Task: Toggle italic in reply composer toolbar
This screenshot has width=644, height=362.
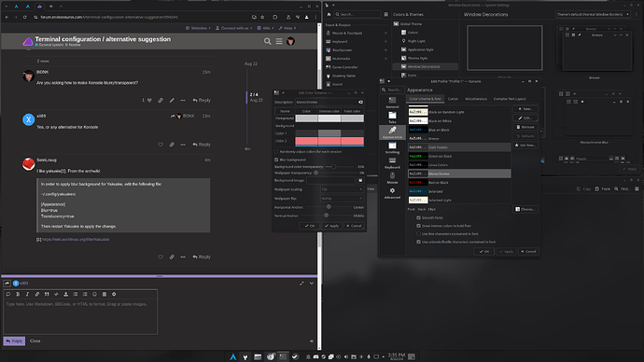Action: tap(27, 294)
